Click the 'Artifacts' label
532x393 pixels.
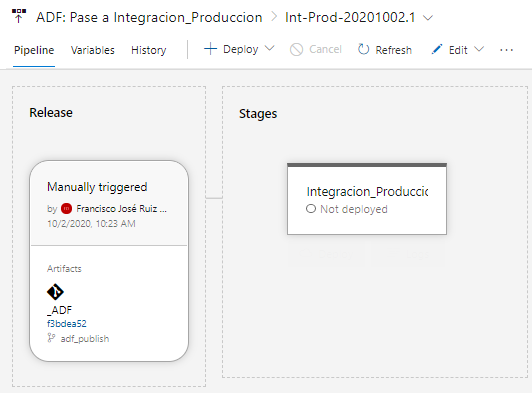[x=64, y=269]
